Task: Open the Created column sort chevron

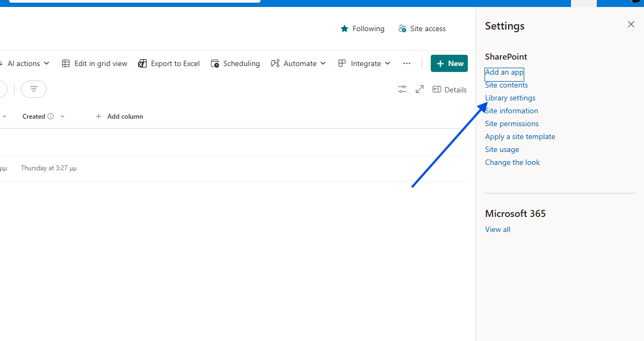Action: tap(62, 117)
